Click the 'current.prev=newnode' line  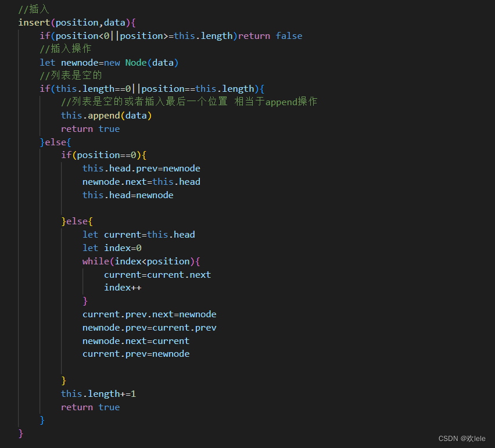point(136,354)
